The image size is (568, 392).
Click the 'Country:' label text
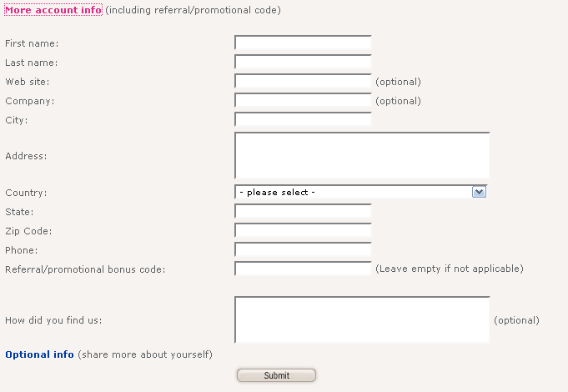(26, 193)
